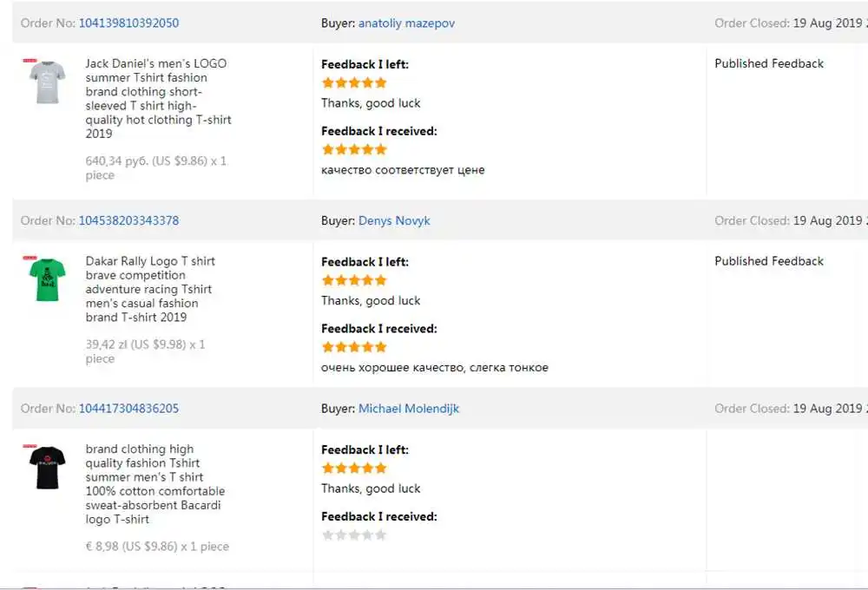
Task: Open order number 104139810392050
Action: (x=128, y=23)
